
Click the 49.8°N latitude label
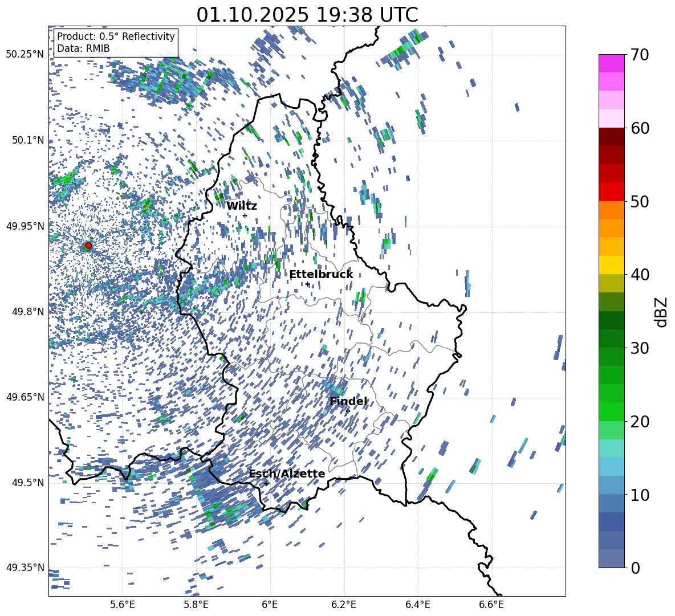pyautogui.click(x=27, y=312)
